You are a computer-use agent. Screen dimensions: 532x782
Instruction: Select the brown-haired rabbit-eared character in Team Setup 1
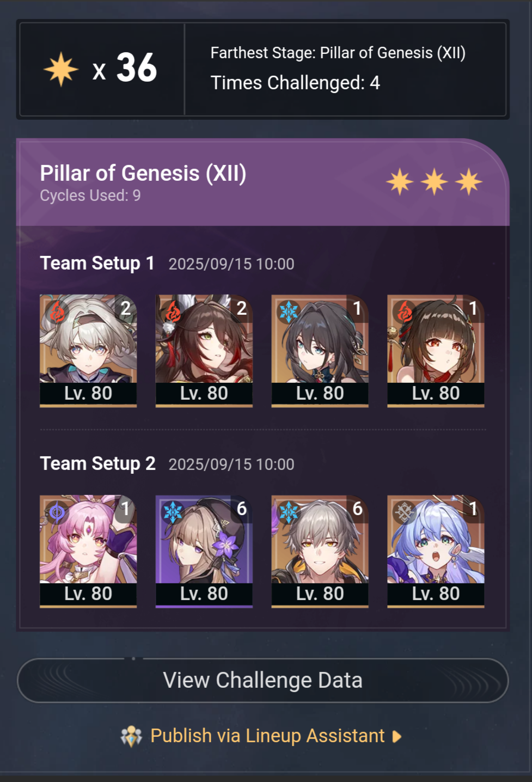click(204, 351)
